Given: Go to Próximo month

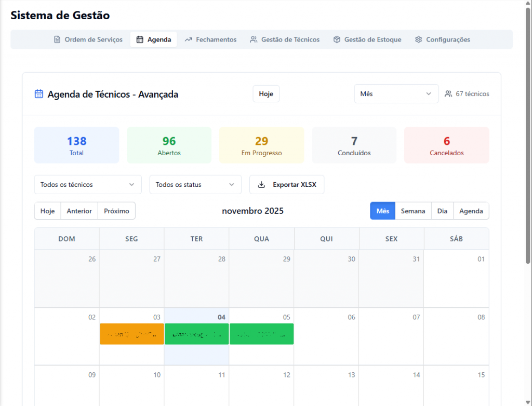Looking at the screenshot, I should pos(116,211).
